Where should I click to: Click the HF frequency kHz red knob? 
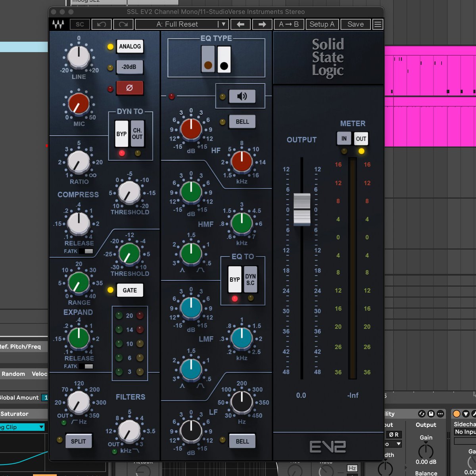[x=242, y=161]
